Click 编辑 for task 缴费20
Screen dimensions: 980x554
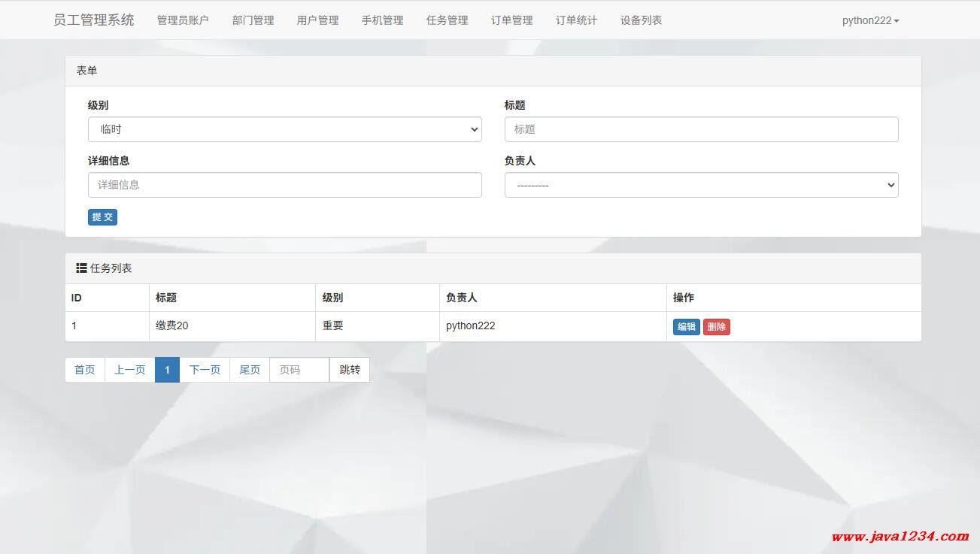point(686,327)
